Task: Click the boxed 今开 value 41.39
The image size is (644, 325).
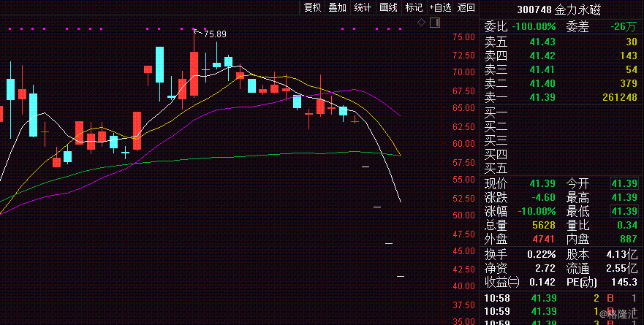Action: pos(625,182)
